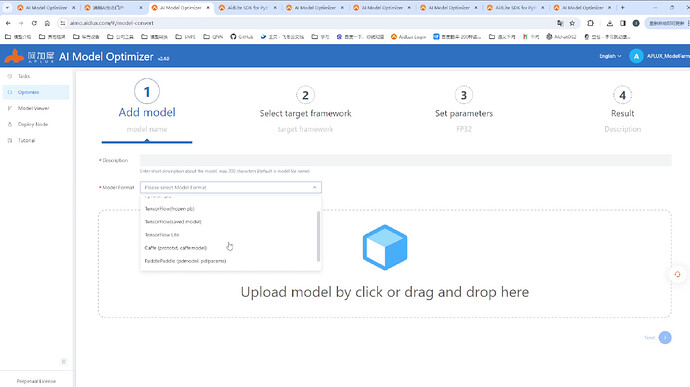Open the Tasks sidebar item

pyautogui.click(x=24, y=76)
